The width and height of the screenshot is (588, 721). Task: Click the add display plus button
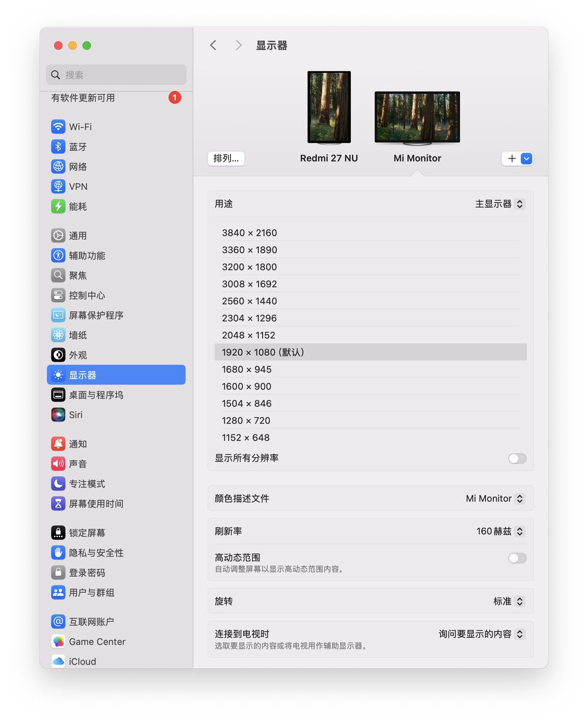511,158
